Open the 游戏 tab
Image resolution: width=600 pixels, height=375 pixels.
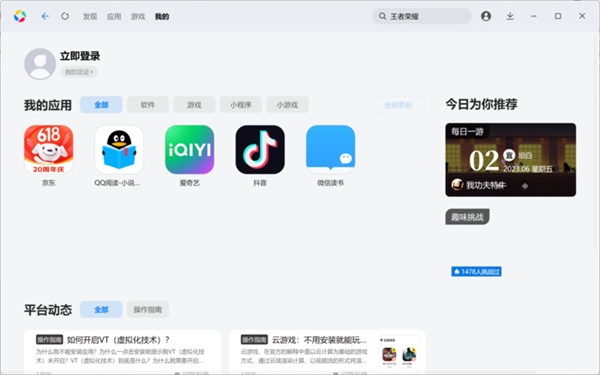(138, 16)
